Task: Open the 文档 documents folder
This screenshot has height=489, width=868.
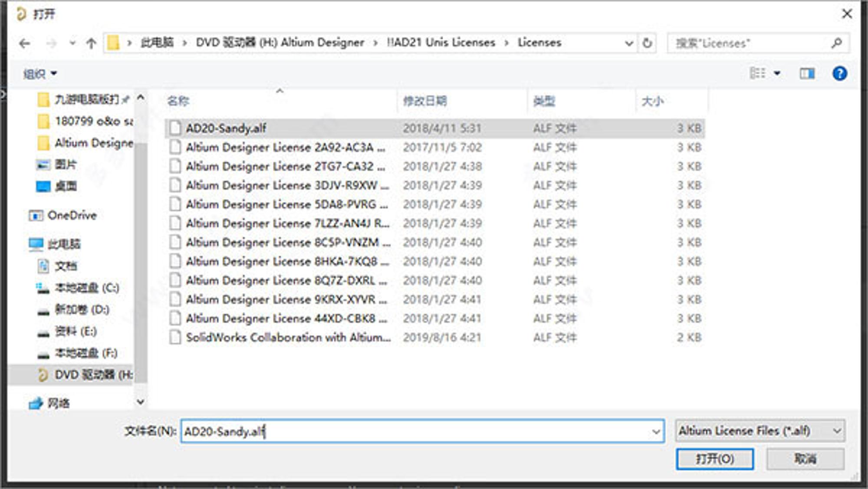Action: [57, 266]
